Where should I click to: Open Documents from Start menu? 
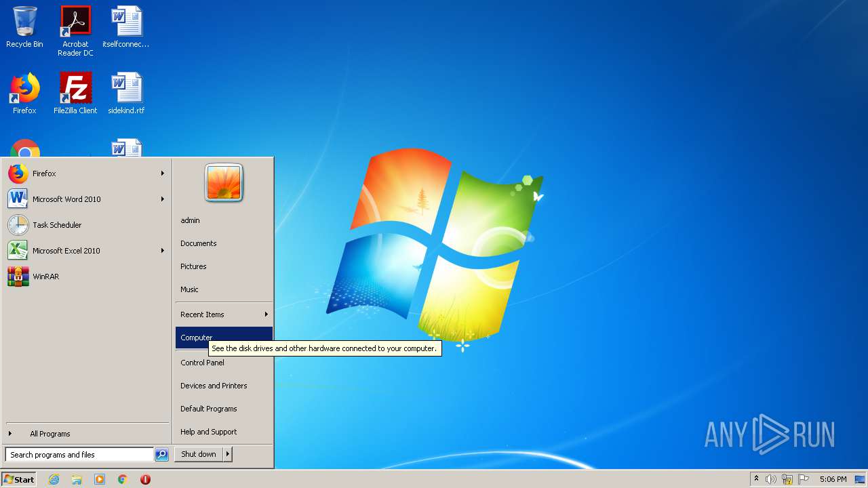coord(224,243)
